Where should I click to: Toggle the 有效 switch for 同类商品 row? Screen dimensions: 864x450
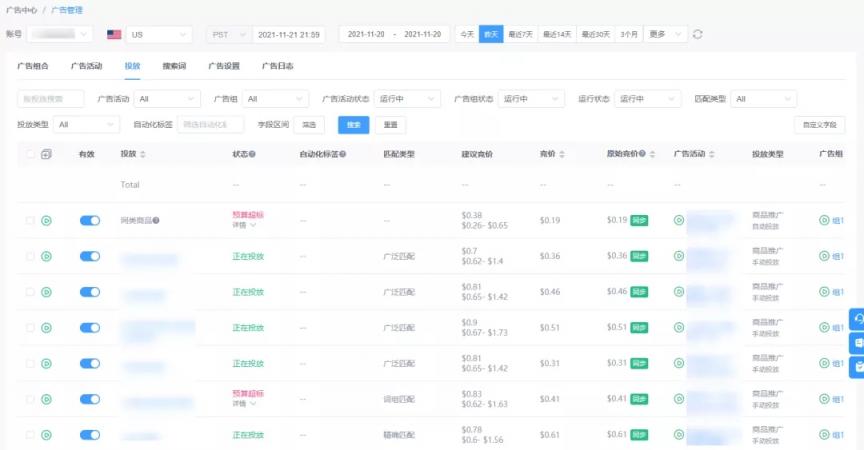(90, 220)
